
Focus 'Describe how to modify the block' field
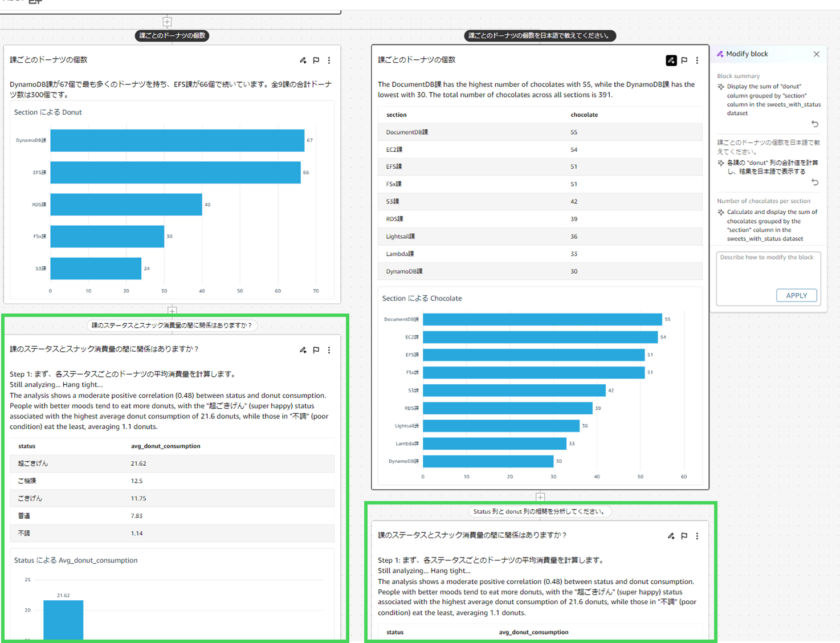click(768, 279)
